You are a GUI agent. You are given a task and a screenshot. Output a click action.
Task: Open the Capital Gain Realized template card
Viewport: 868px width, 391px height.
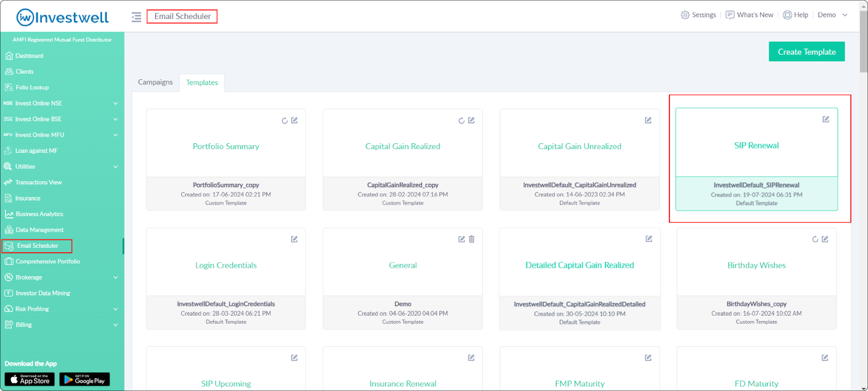pyautogui.click(x=403, y=160)
